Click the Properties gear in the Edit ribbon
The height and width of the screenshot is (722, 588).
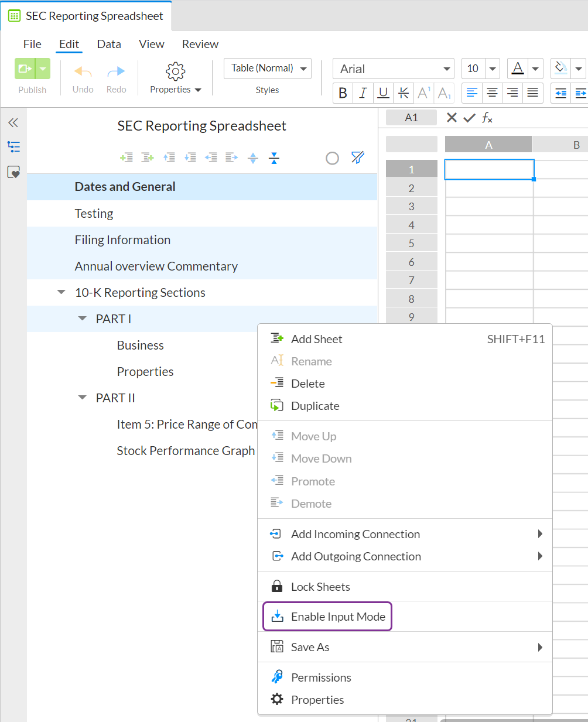(x=175, y=71)
